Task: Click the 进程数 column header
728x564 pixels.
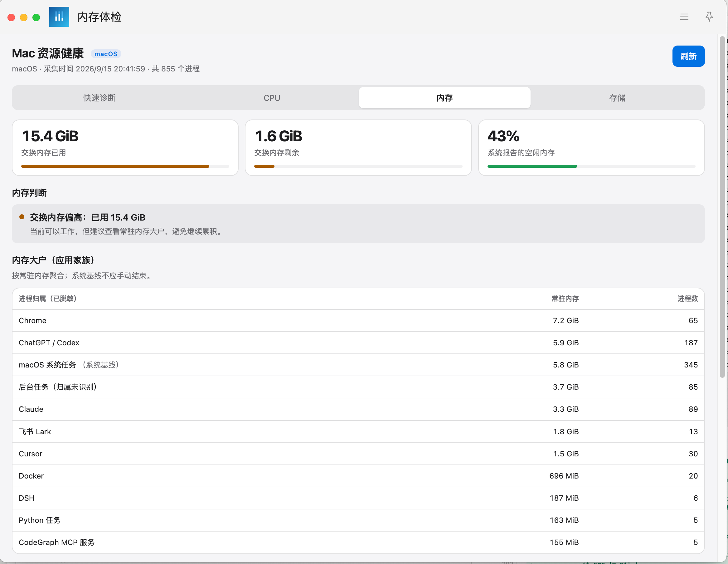Action: click(x=687, y=299)
